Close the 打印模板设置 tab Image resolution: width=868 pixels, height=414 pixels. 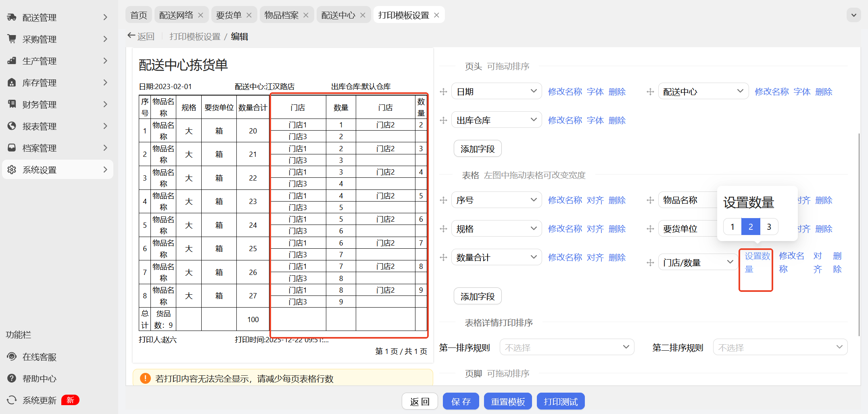pos(436,15)
